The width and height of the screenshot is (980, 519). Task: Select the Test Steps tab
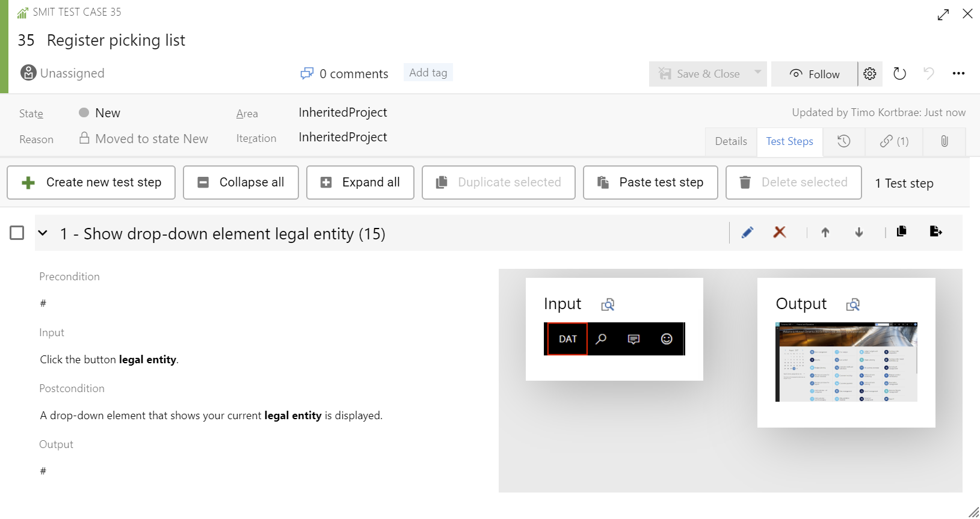point(789,141)
